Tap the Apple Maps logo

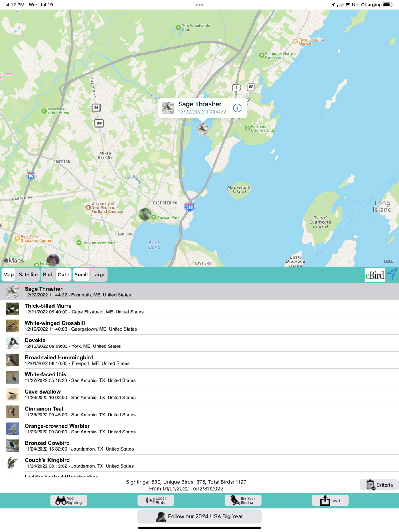pos(14,261)
